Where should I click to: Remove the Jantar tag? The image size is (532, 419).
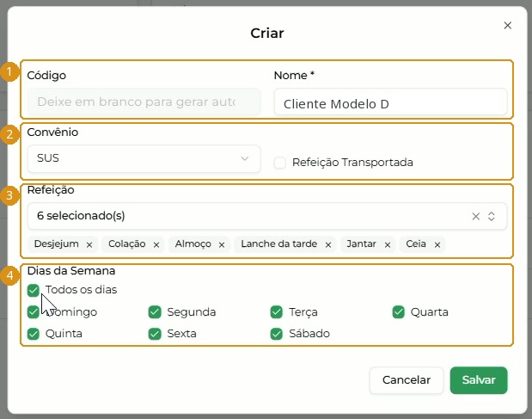tap(388, 245)
